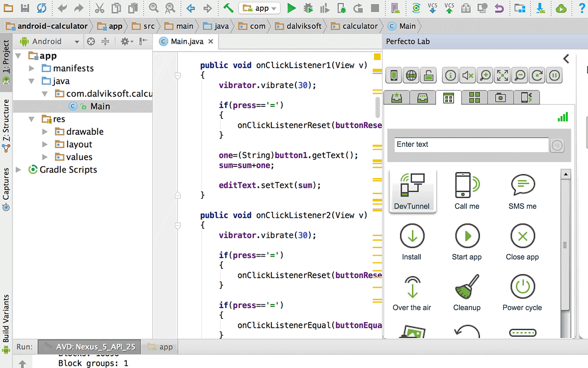Switch to the Main.java editor tab
Viewport: 588px width, 368px height.
coord(188,41)
